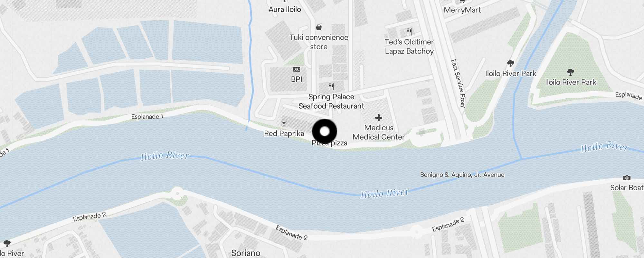Screen dimensions: 644x258
Task: Click the Tuki convenience store shopping basket icon
Action: coord(319,27)
